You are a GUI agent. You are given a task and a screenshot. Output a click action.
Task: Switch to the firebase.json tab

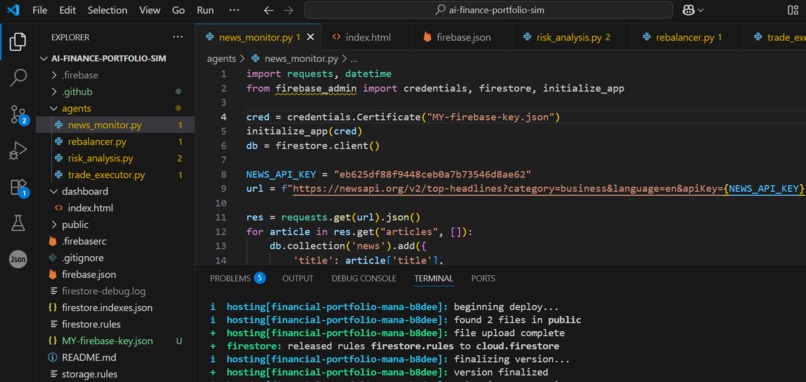[x=463, y=37]
